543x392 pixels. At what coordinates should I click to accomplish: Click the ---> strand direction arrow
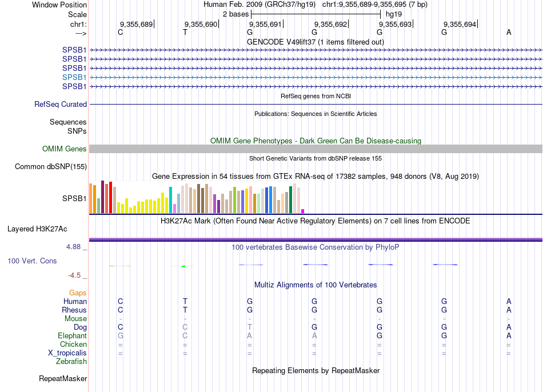coord(81,33)
